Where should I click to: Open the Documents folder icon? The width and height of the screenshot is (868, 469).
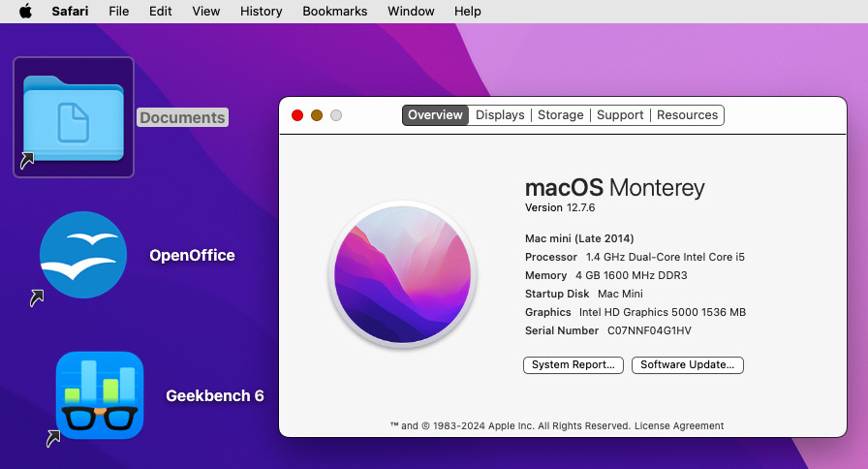(x=74, y=117)
